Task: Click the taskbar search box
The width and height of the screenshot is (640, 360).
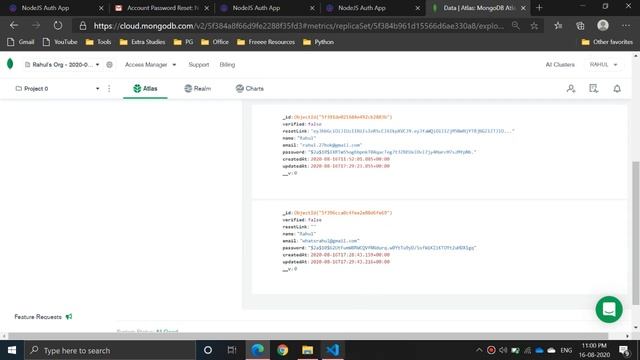Action: point(110,350)
